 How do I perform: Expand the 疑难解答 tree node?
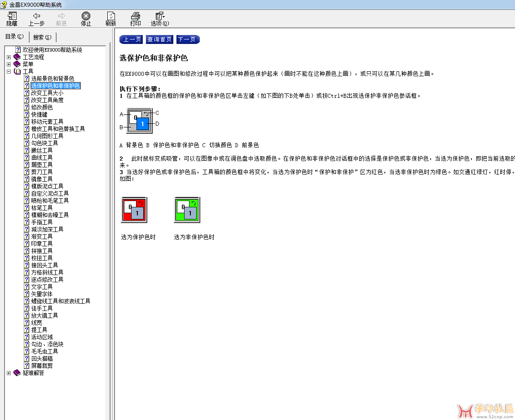(x=9, y=373)
